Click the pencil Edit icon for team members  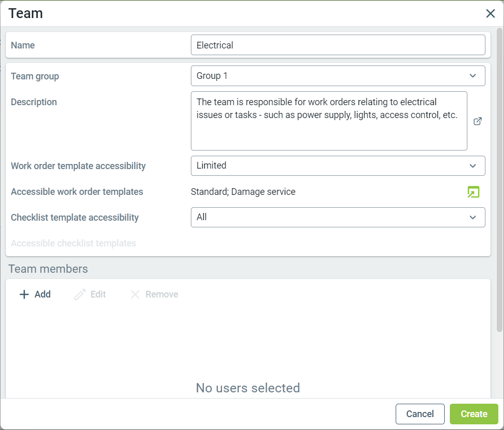click(x=80, y=294)
